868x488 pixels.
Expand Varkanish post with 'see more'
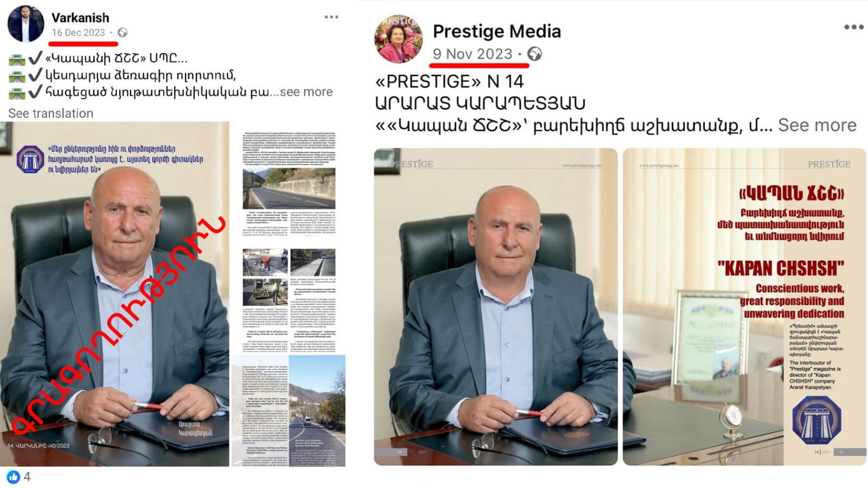pyautogui.click(x=306, y=92)
